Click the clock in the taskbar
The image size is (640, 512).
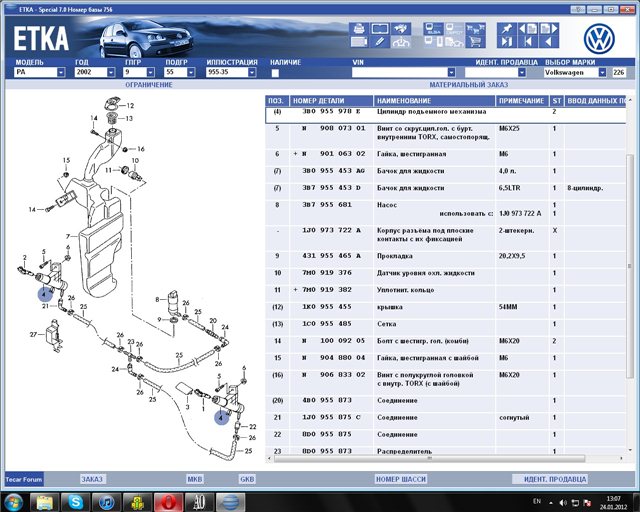[x=613, y=503]
